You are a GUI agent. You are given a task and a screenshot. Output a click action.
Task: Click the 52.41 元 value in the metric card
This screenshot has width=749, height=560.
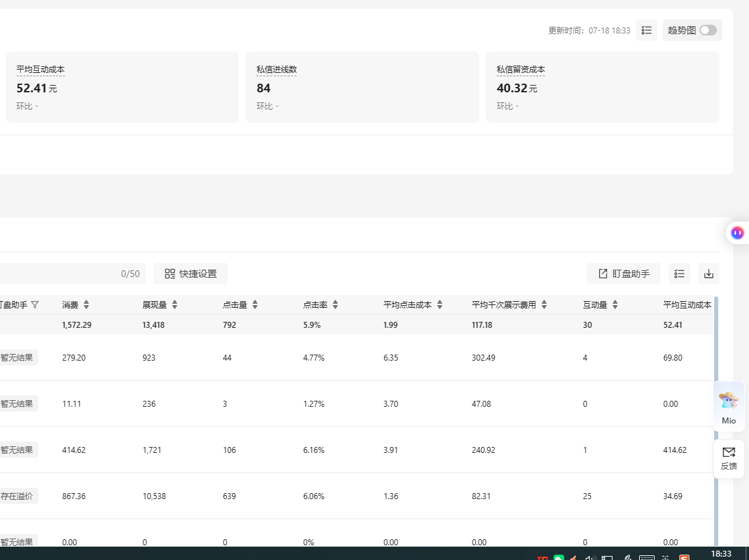(37, 88)
